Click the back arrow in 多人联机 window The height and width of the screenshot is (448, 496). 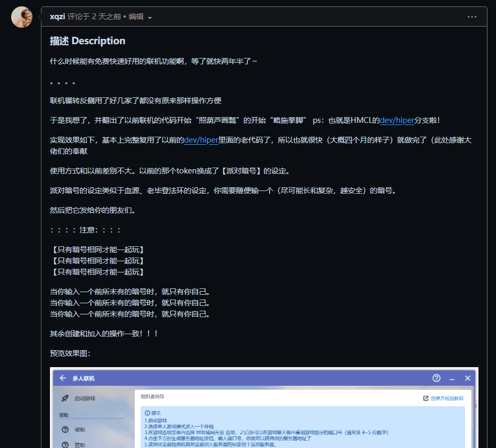pos(63,378)
